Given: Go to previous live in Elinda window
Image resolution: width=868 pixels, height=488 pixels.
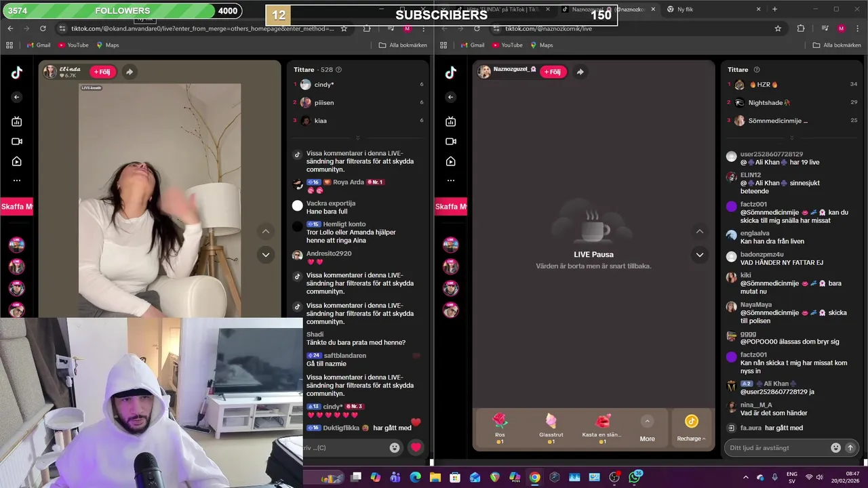Looking at the screenshot, I should click(266, 231).
